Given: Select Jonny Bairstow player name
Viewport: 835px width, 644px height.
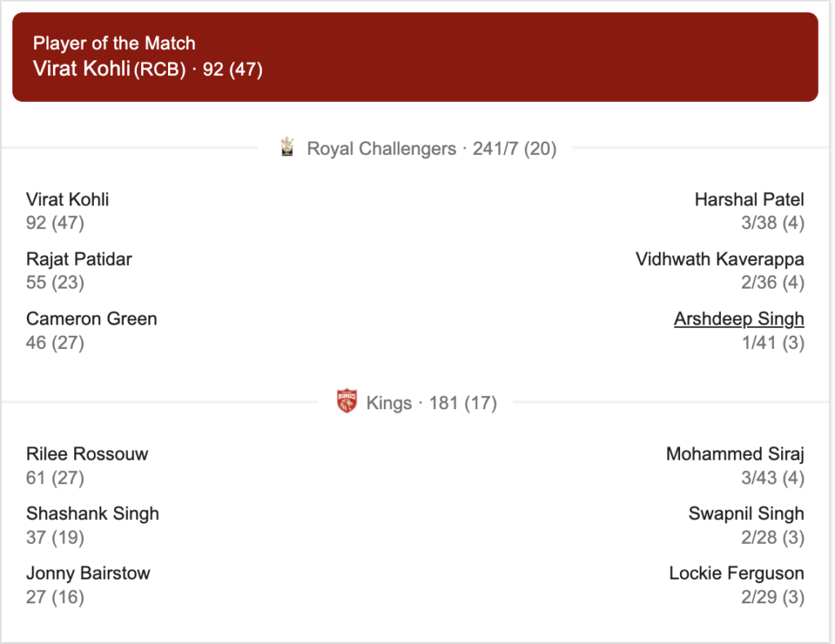Looking at the screenshot, I should (88, 573).
